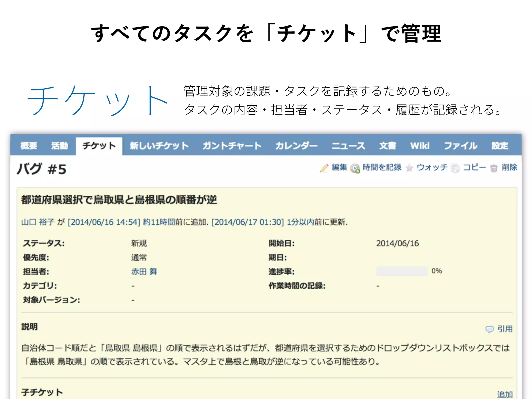Open the 概要 tab

tap(29, 146)
